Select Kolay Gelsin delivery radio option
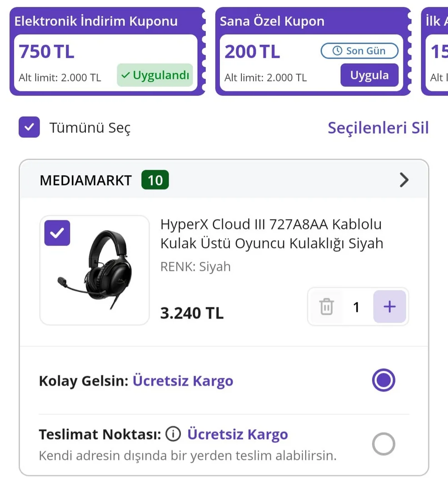This screenshot has height=491, width=448. click(383, 381)
